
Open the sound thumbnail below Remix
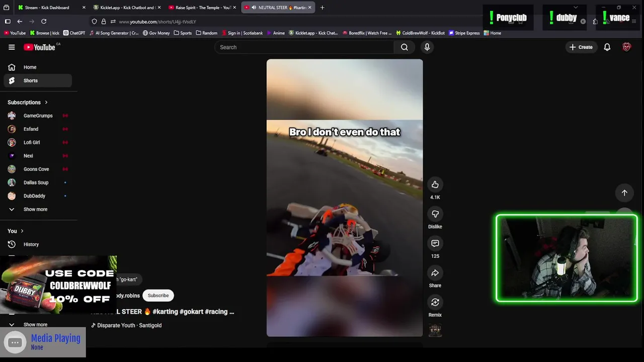coord(435,330)
